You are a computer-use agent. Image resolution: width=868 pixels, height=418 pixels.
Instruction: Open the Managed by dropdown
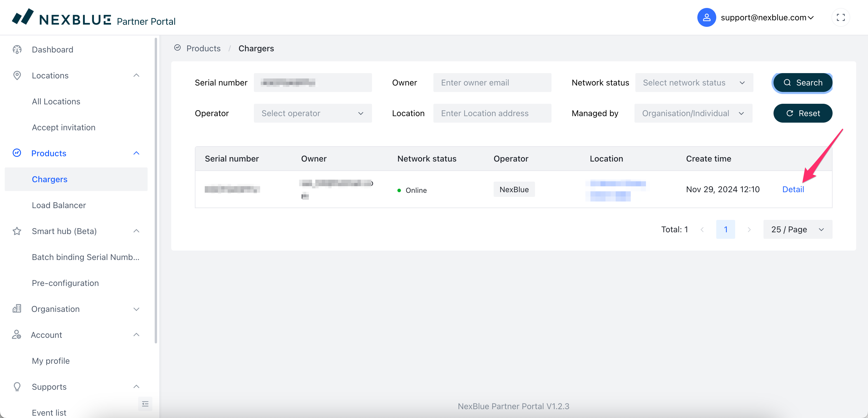click(693, 113)
